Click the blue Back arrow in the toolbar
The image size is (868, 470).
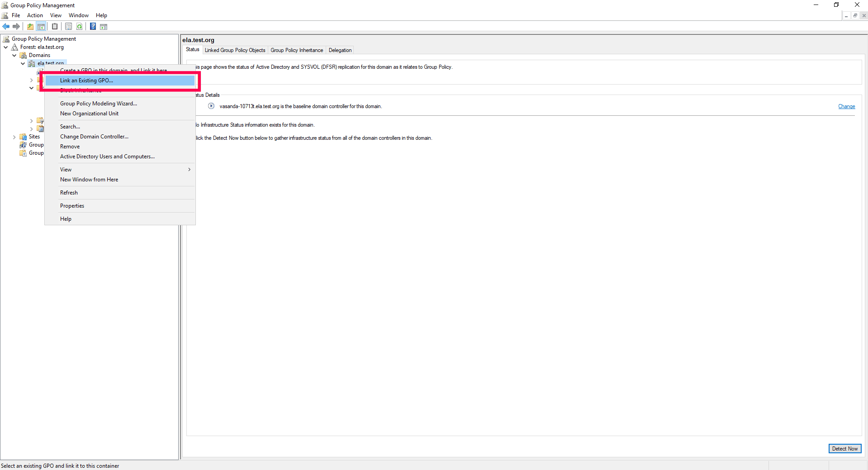(6, 27)
